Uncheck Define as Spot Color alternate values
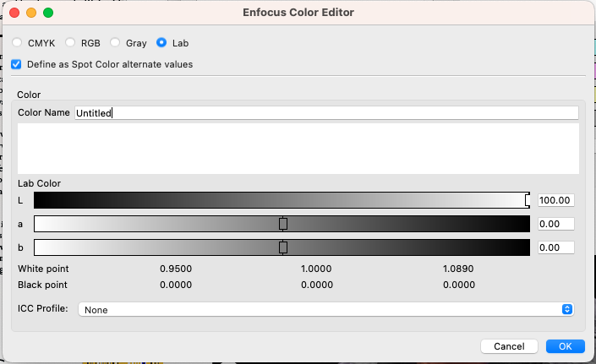Viewport: 596px width, 364px height. click(16, 64)
